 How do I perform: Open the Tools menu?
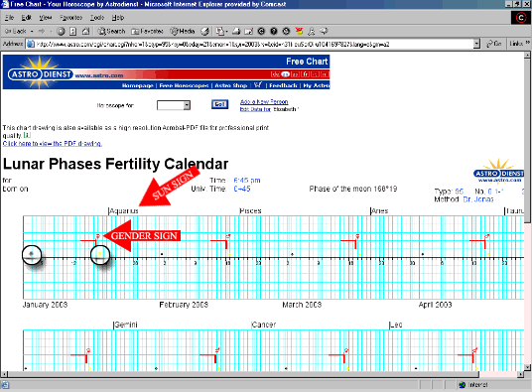pos(97,18)
